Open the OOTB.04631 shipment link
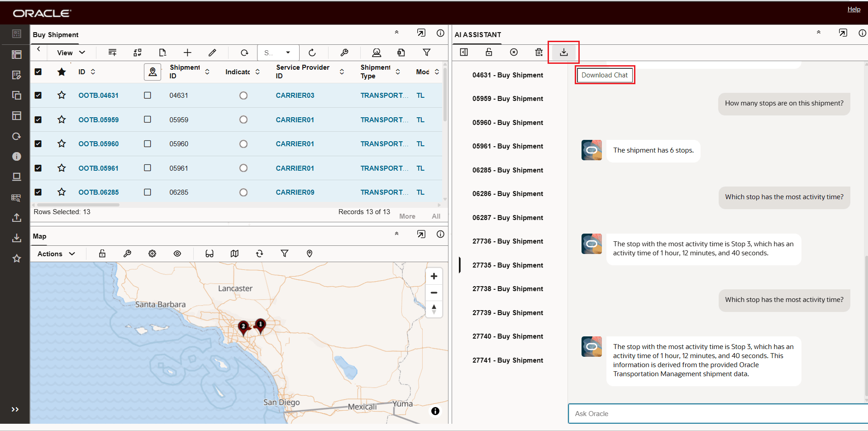The height and width of the screenshot is (431, 868). [x=98, y=96]
